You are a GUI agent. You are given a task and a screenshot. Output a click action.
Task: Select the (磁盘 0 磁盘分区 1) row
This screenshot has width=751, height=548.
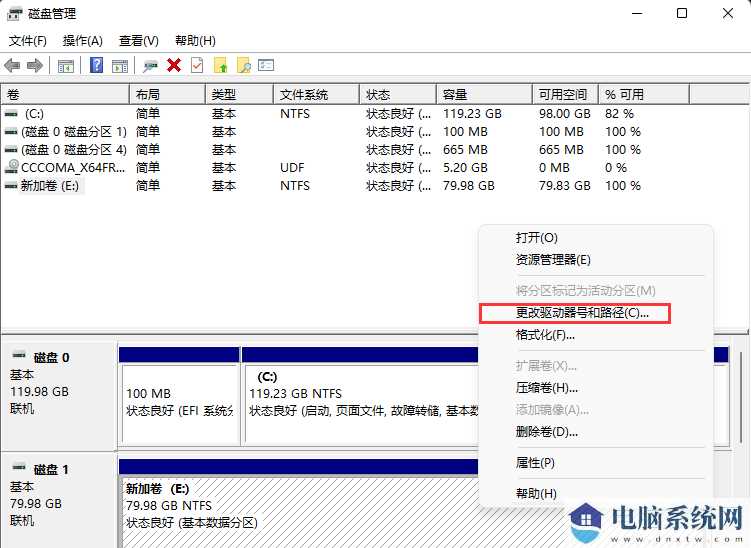[345, 132]
